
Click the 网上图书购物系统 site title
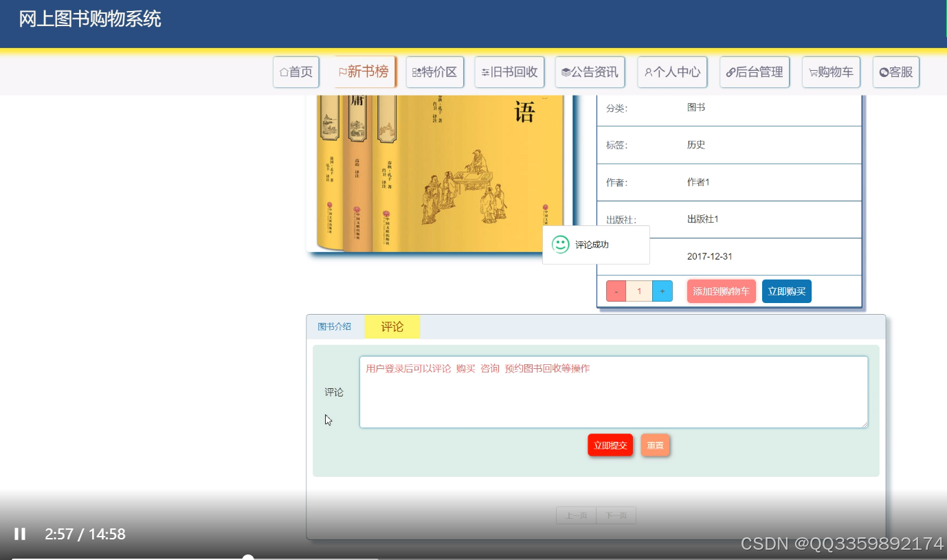tap(90, 19)
